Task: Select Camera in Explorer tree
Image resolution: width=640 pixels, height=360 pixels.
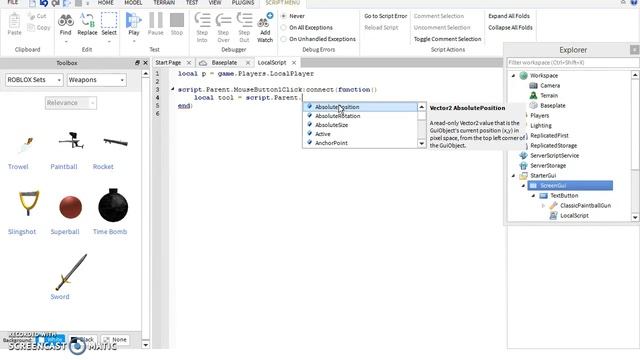Action: coord(550,86)
